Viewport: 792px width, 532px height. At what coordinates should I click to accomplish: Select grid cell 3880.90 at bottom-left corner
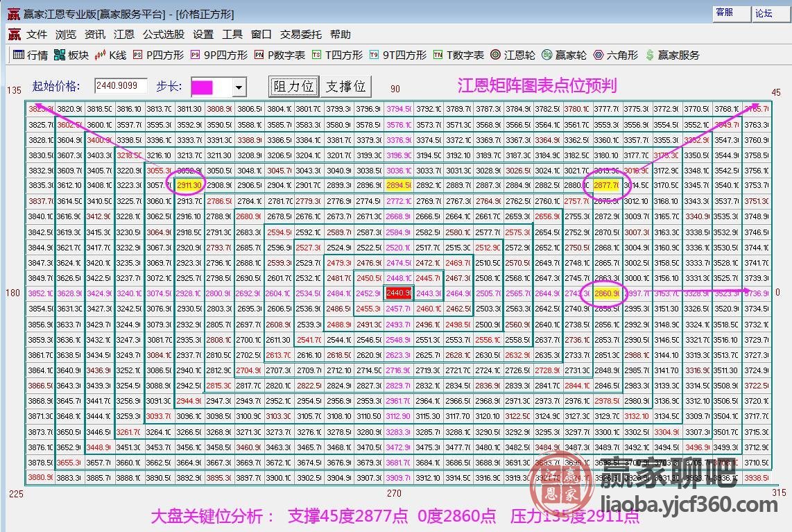(x=40, y=477)
